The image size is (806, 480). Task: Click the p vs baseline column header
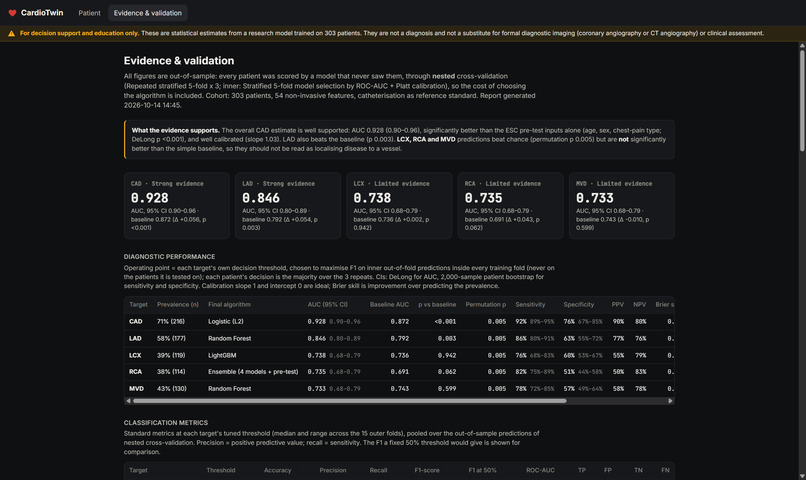pos(437,305)
